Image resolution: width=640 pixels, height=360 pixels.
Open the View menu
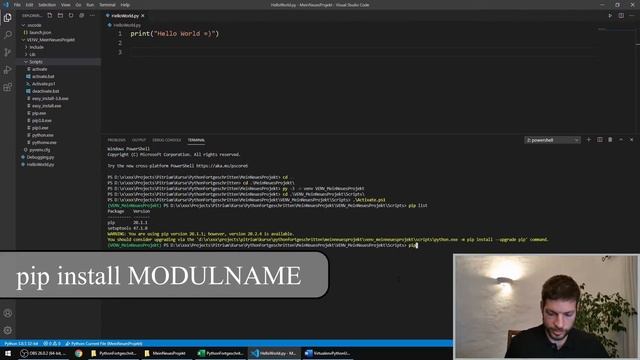coord(66,5)
